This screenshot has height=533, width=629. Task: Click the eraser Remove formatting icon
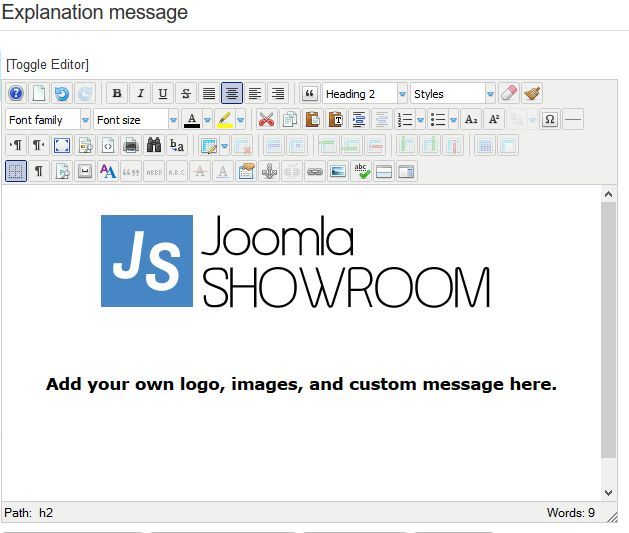pyautogui.click(x=509, y=93)
